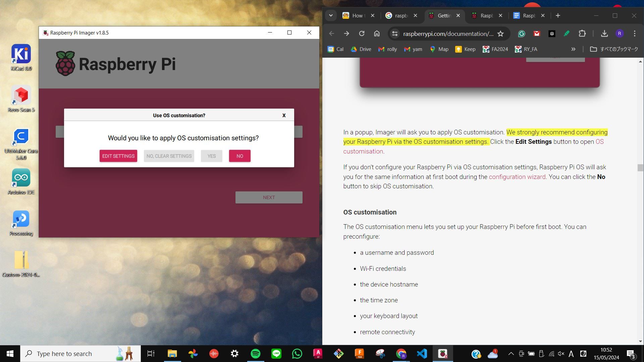Go to the browser home page
The height and width of the screenshot is (362, 644).
[377, 34]
